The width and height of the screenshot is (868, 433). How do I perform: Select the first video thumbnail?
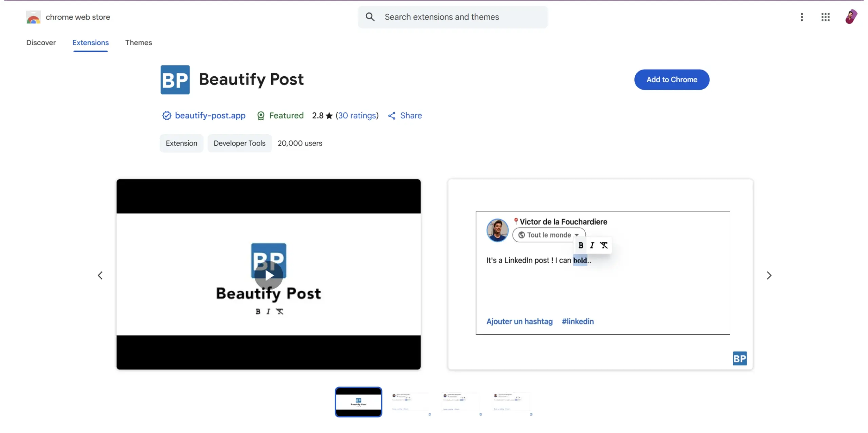pyautogui.click(x=358, y=402)
